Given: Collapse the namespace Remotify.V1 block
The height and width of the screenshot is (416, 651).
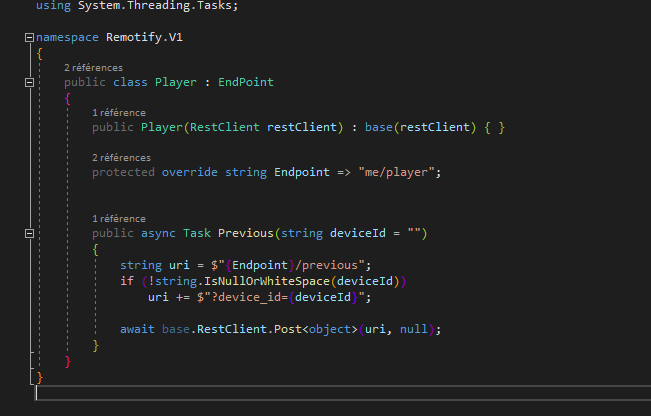Looking at the screenshot, I should (x=29, y=38).
